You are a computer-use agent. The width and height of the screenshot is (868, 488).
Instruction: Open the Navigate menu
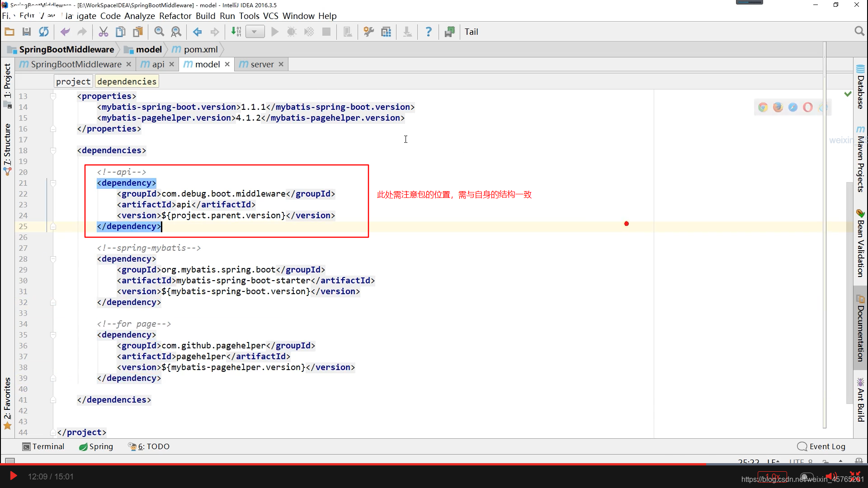[80, 16]
